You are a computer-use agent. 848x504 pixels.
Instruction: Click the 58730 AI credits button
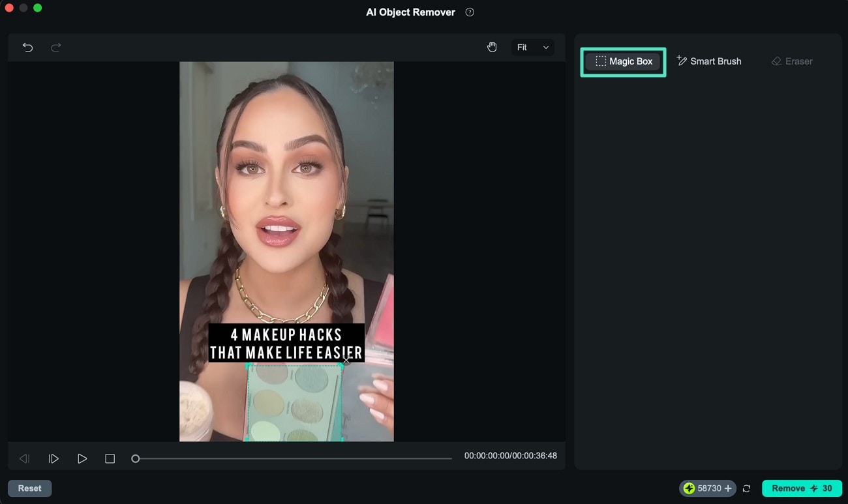point(708,488)
